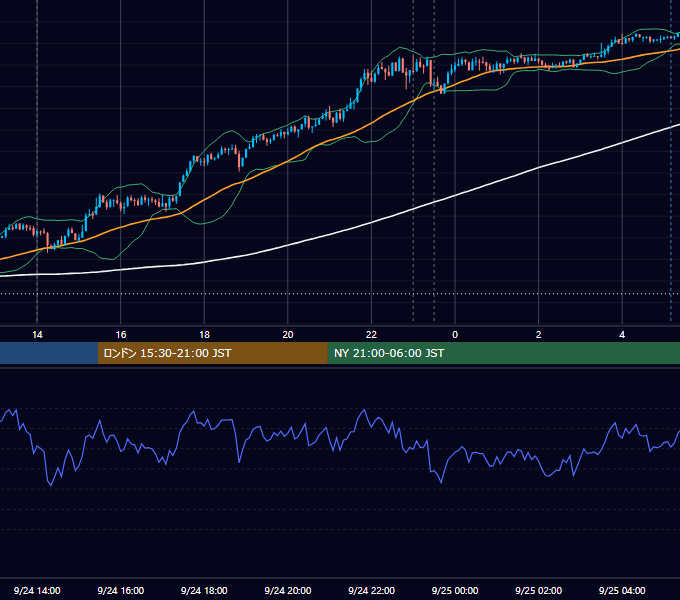Click the 9/24 20:00 time label
This screenshot has width=680, height=600.
click(x=288, y=590)
